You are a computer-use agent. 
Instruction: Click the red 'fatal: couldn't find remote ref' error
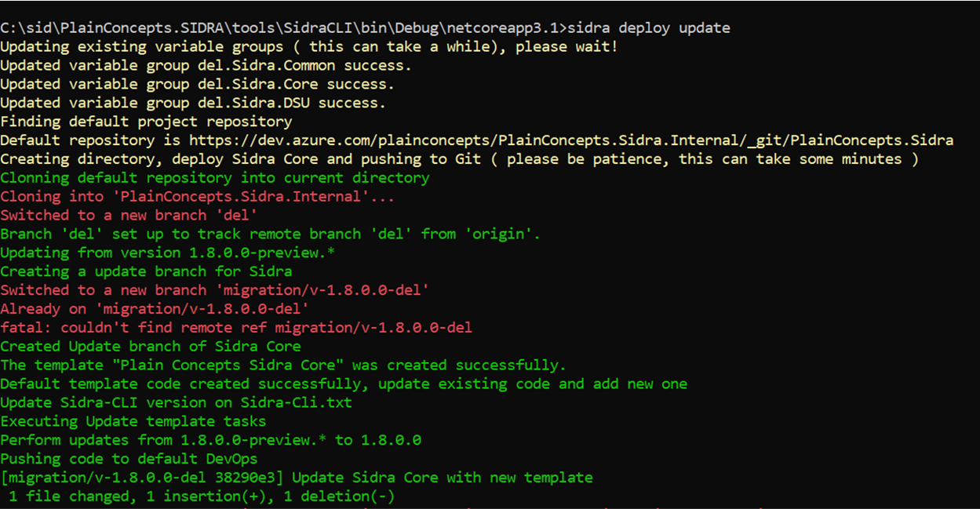[x=236, y=328]
